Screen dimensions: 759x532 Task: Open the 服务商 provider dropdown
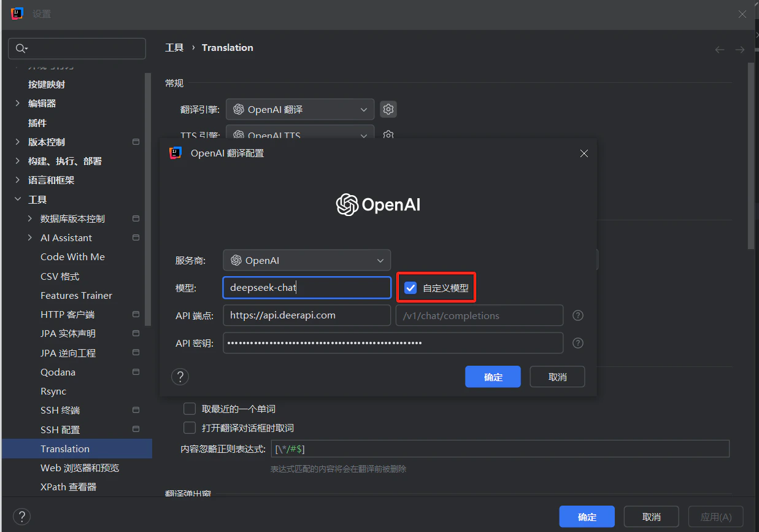[307, 260]
